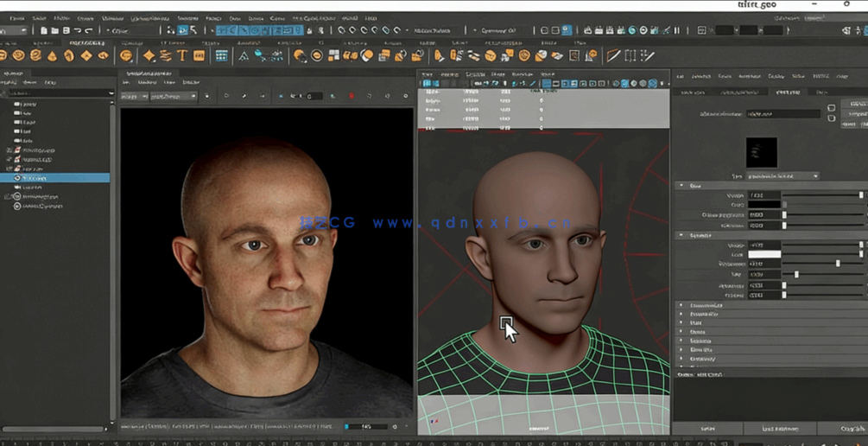Select the highlighted Attribute Editor node tab

point(787,92)
